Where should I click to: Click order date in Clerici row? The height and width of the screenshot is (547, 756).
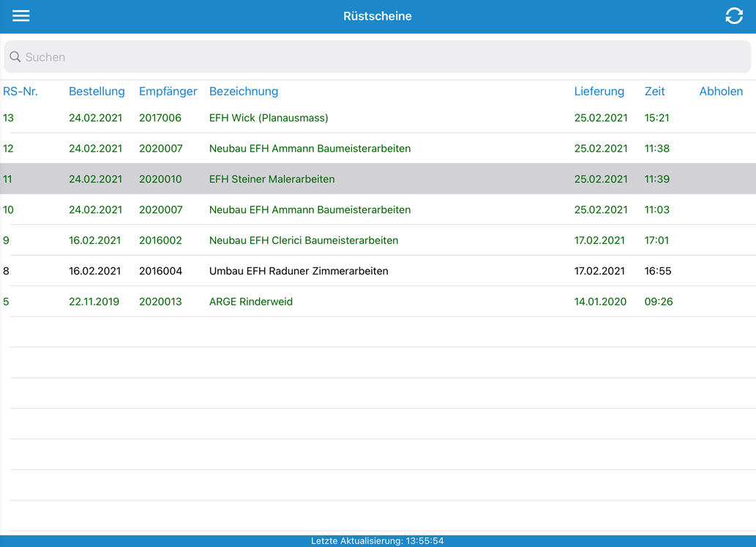[x=94, y=240]
